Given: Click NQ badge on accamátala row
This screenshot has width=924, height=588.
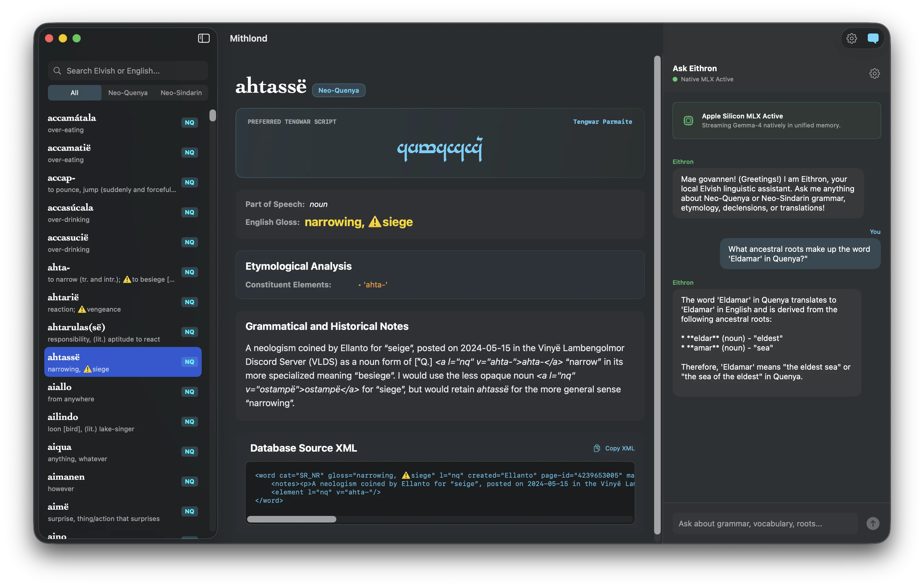Looking at the screenshot, I should (189, 122).
